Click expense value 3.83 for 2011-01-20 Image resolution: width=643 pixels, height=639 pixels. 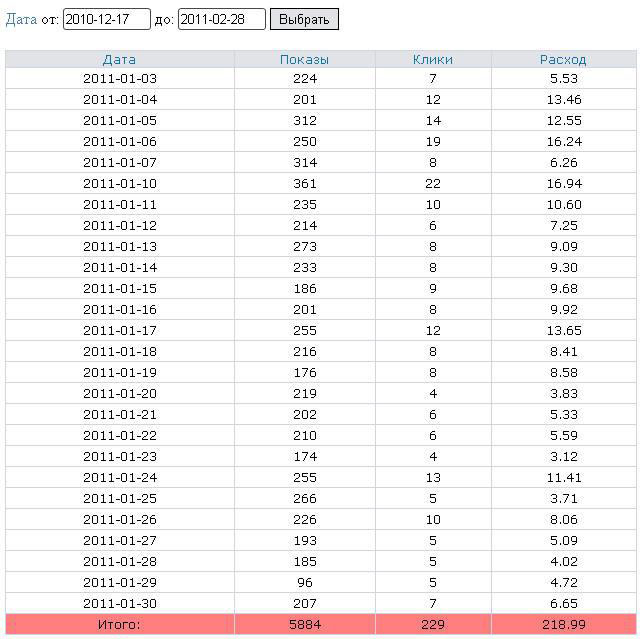[564, 394]
